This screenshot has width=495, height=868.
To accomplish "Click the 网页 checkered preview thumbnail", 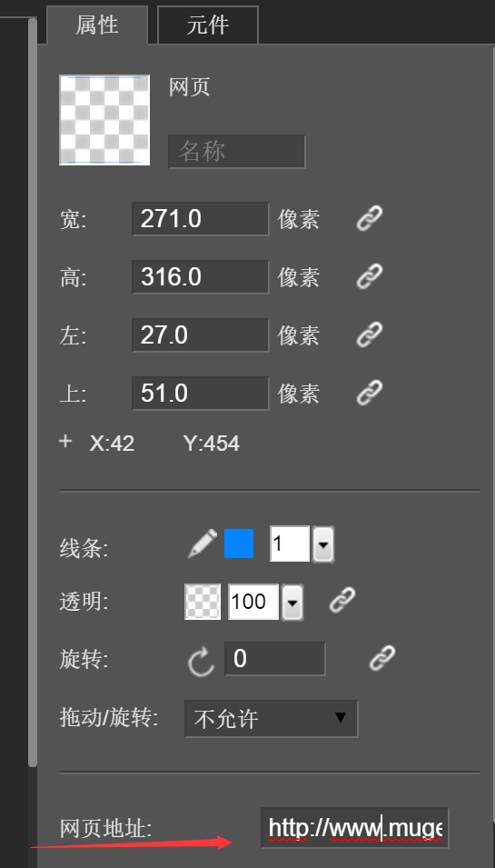I will pyautogui.click(x=104, y=120).
